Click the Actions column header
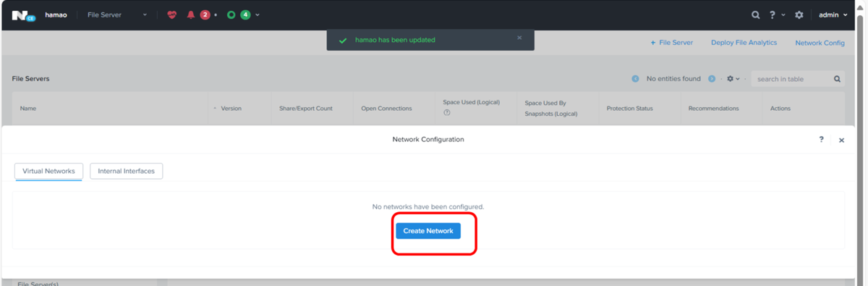The image size is (868, 286). click(x=780, y=109)
